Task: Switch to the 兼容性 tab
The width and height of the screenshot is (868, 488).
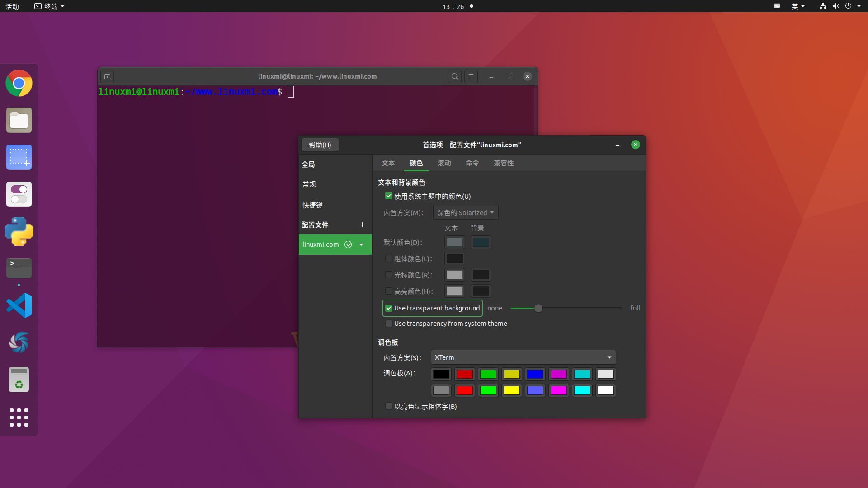Action: coord(504,163)
